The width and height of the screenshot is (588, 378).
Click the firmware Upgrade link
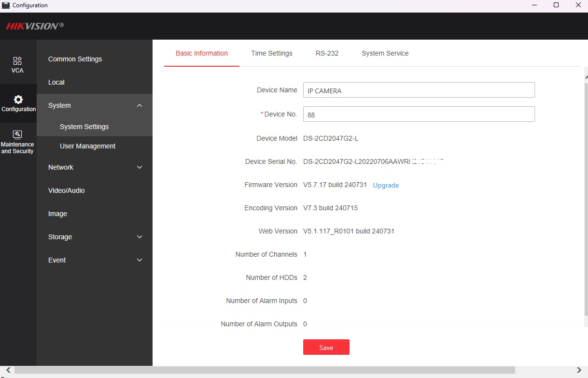(386, 185)
